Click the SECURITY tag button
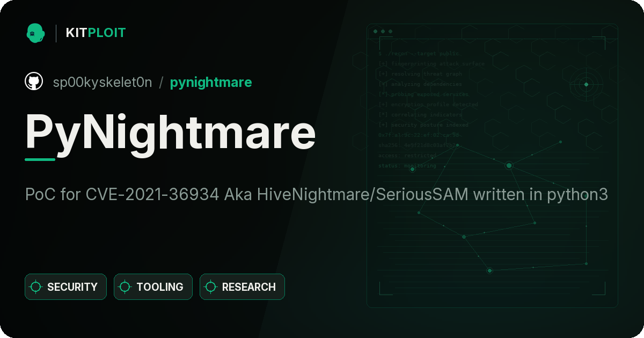Image resolution: width=644 pixels, height=338 pixels. tap(65, 287)
